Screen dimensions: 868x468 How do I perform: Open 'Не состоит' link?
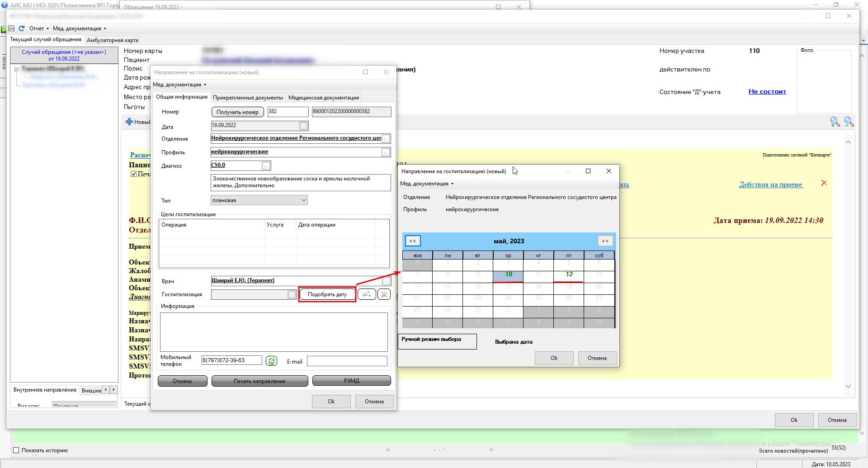pyautogui.click(x=767, y=91)
